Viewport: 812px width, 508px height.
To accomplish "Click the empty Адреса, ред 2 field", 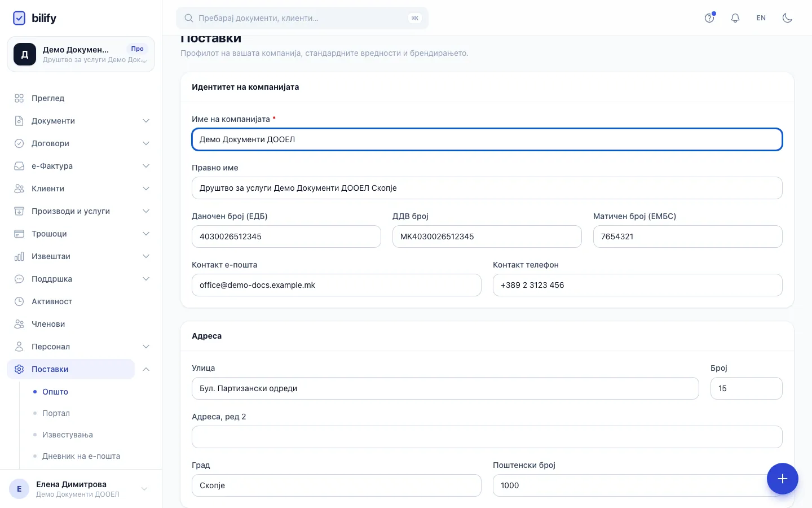I will pos(487,437).
